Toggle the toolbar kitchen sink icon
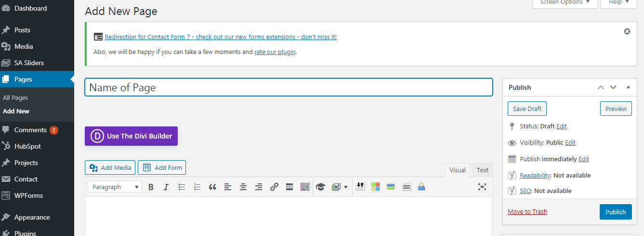The height and width of the screenshot is (236, 644). coord(305,187)
